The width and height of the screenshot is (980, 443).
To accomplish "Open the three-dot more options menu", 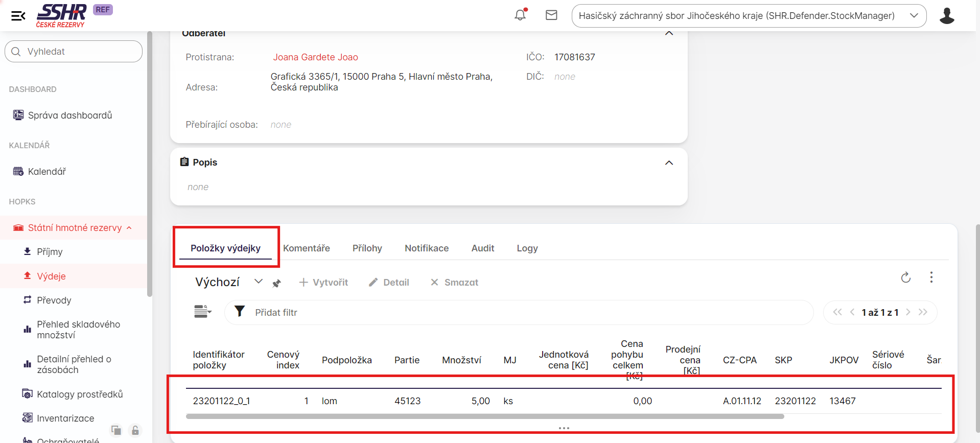I will point(931,277).
